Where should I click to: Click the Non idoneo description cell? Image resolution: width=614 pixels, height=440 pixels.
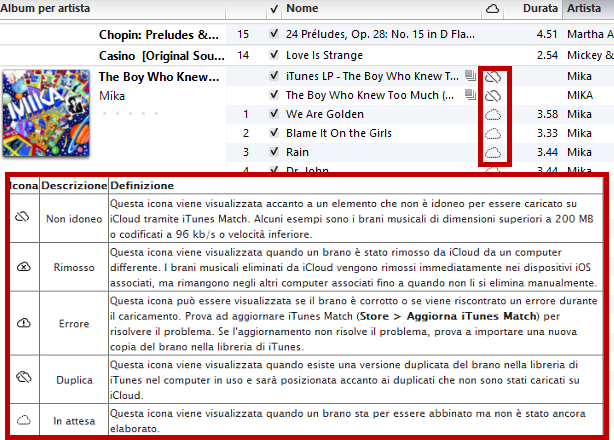tap(74, 219)
